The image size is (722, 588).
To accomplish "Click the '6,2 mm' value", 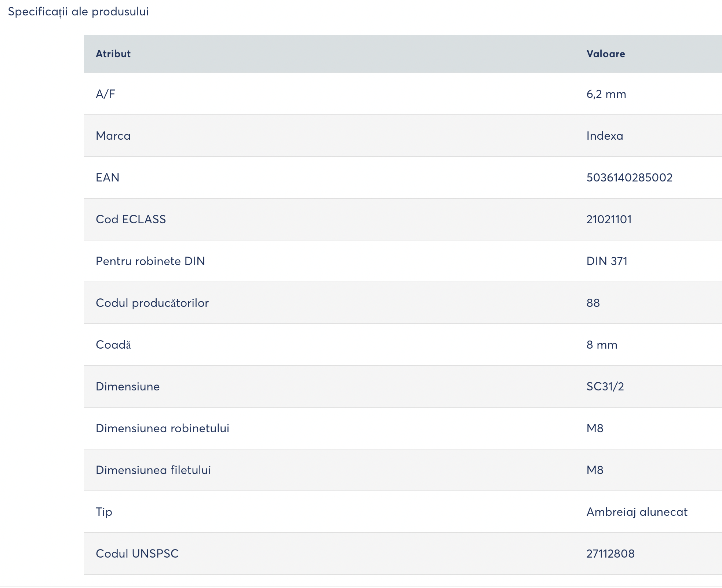I will 606,94.
